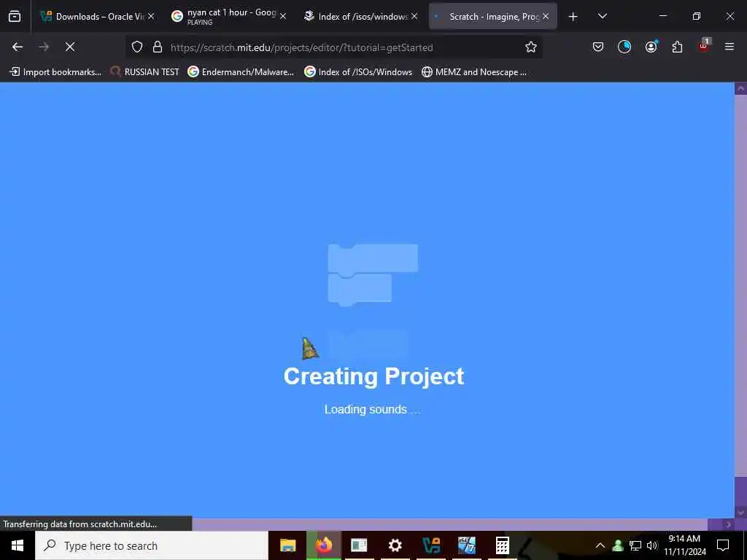
Task: Open volume speaker tray icon
Action: tap(651, 545)
